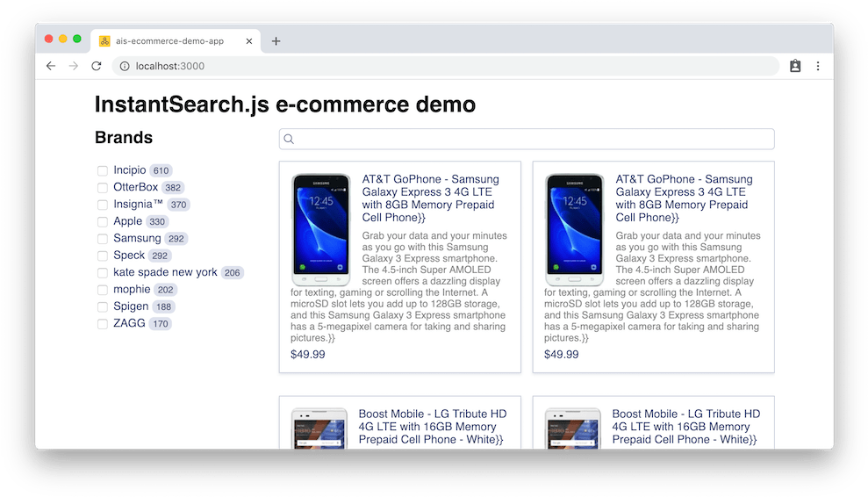This screenshot has height=497, width=868.
Task: Click the second Samsung Galaxy phone image
Action: 575,228
